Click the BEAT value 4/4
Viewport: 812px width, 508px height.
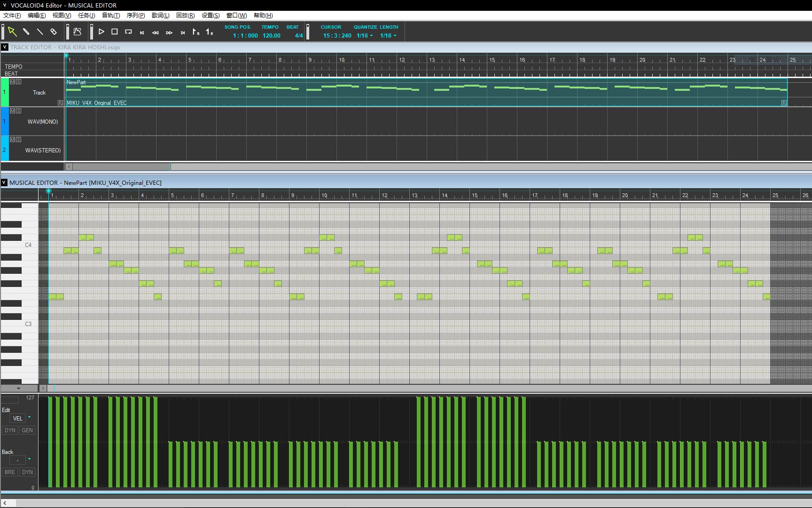point(299,36)
